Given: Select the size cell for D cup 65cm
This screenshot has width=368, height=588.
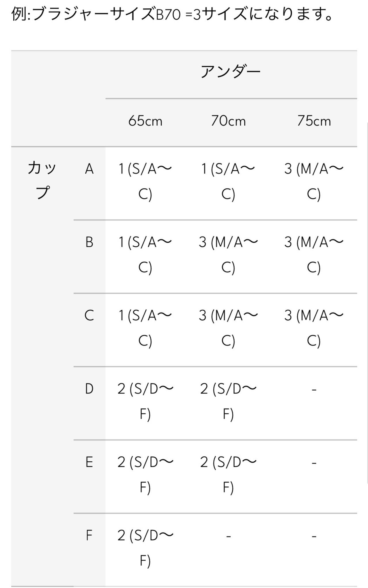Looking at the screenshot, I should point(145,401).
